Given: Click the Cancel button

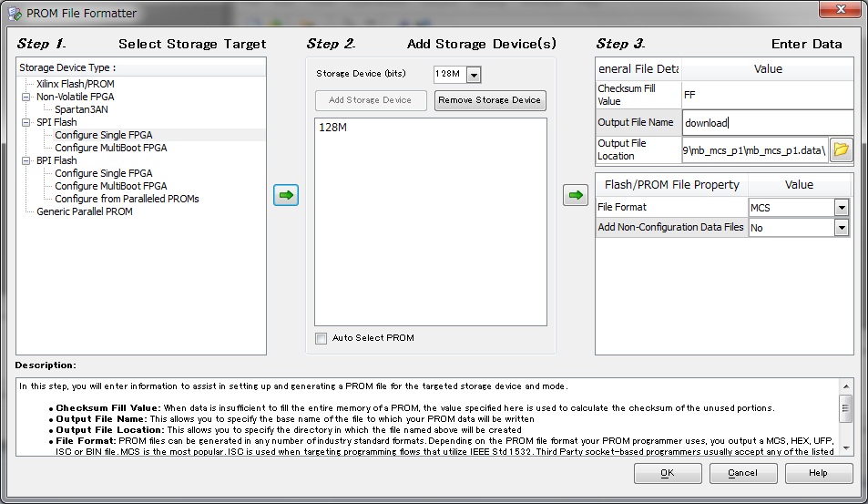Looking at the screenshot, I should click(743, 473).
